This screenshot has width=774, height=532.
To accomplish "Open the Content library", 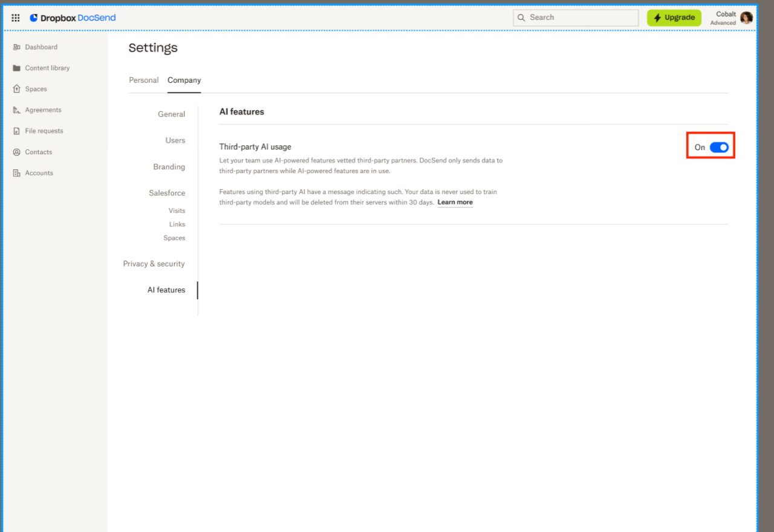I will pos(47,68).
